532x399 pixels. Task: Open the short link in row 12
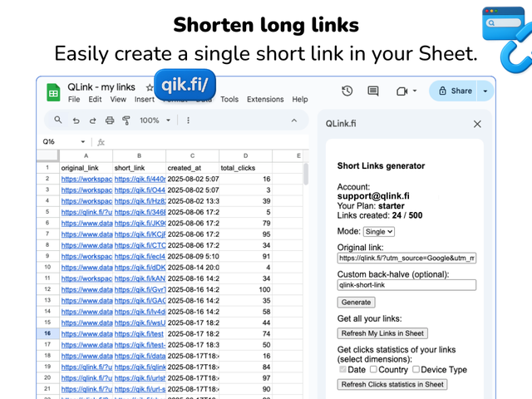[140, 290]
